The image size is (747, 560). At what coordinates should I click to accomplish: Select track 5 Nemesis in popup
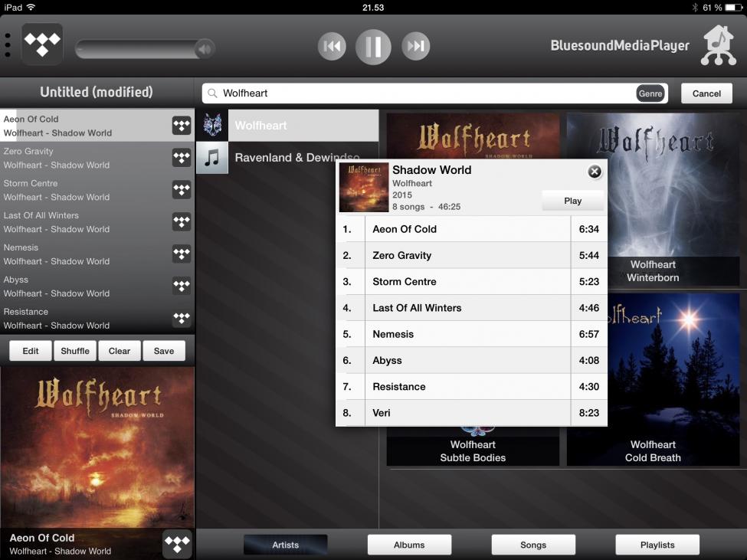(x=471, y=334)
